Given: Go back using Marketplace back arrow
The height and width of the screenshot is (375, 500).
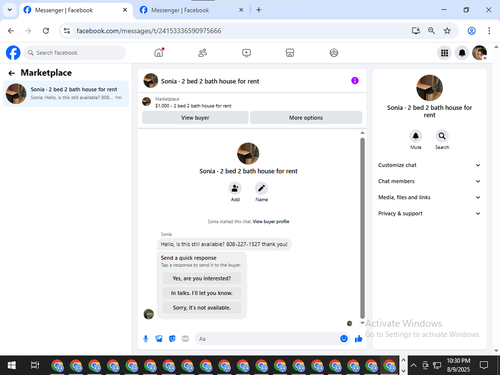Looking at the screenshot, I should [12, 73].
